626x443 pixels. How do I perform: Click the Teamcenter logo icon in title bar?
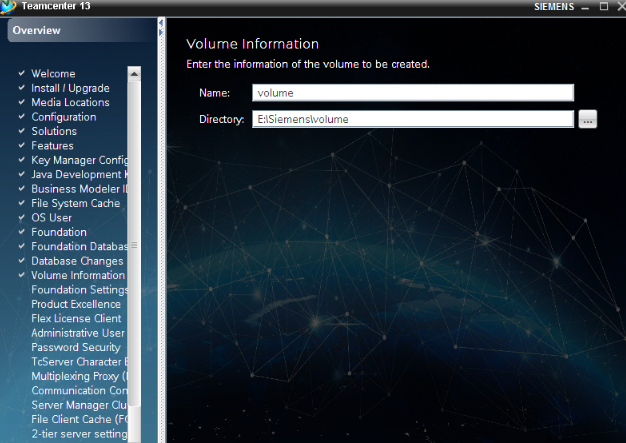pos(9,7)
